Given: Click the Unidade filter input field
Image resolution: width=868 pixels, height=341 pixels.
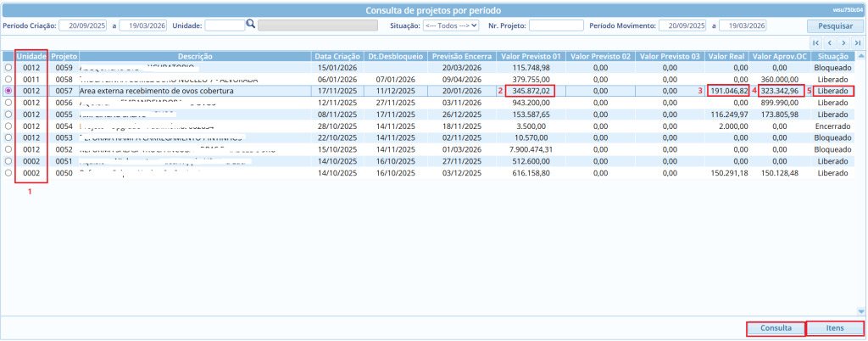Looking at the screenshot, I should point(225,26).
